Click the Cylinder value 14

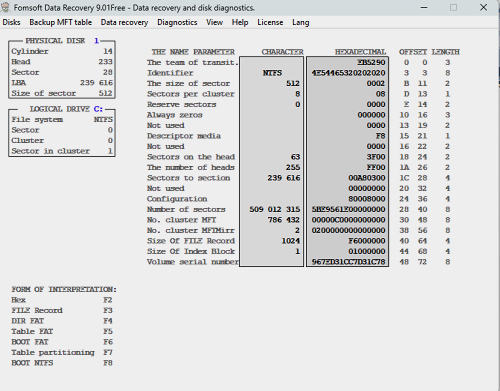tap(108, 51)
